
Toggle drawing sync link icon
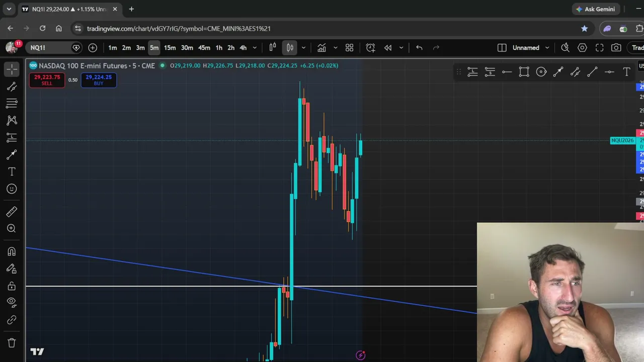(12, 320)
